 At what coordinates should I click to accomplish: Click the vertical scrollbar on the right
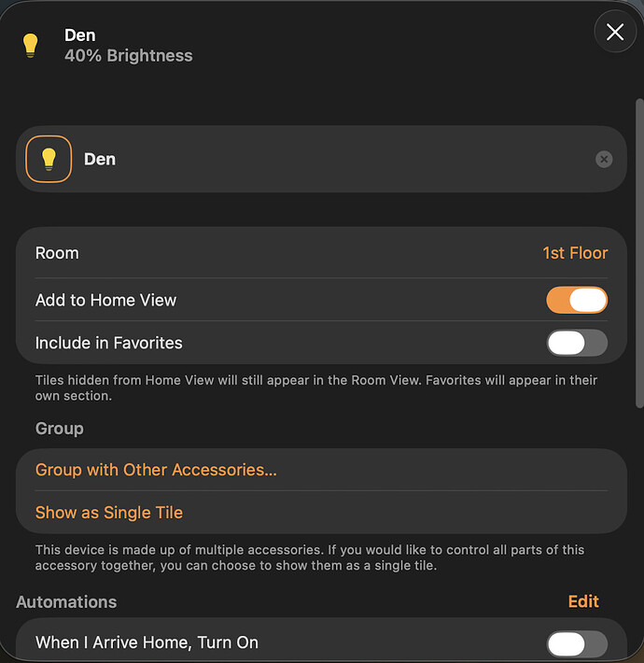click(639, 252)
